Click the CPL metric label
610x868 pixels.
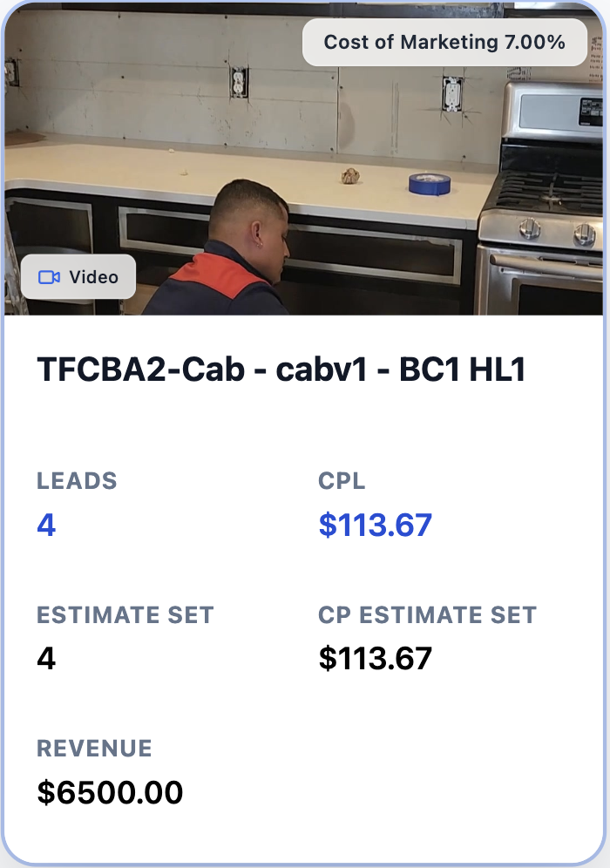click(x=342, y=481)
